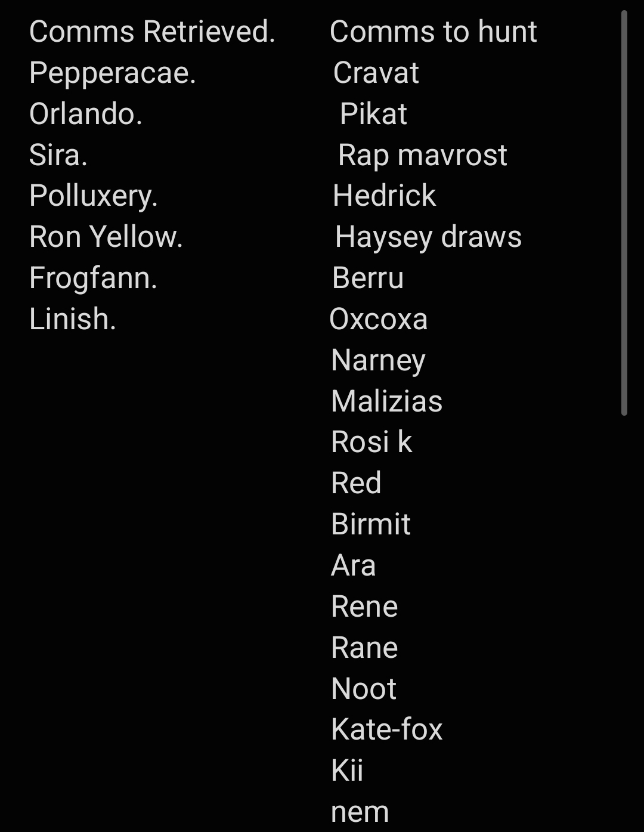The height and width of the screenshot is (832, 644).
Task: Select the 'Malizias' entry
Action: tap(386, 401)
